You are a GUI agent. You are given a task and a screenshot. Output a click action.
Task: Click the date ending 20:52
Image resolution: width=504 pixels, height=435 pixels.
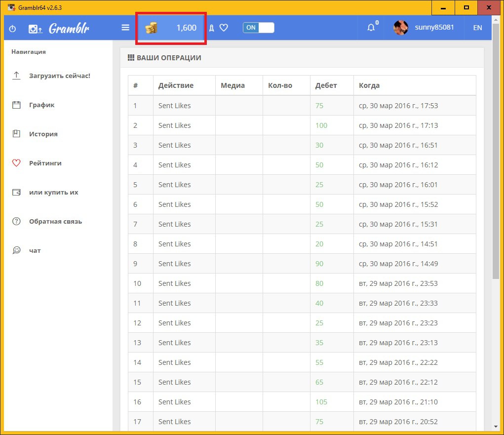[398, 422]
